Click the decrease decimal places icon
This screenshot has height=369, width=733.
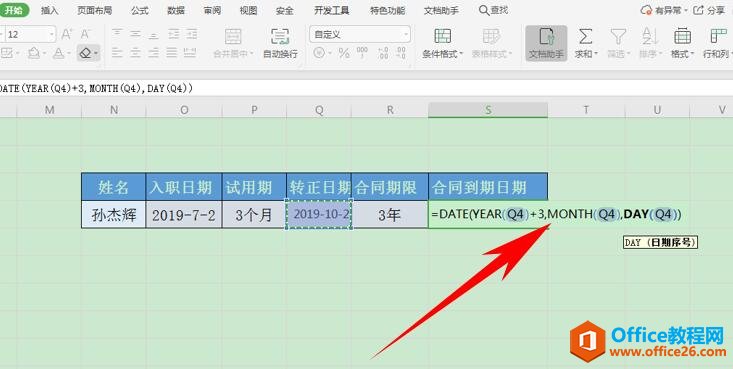tap(401, 53)
